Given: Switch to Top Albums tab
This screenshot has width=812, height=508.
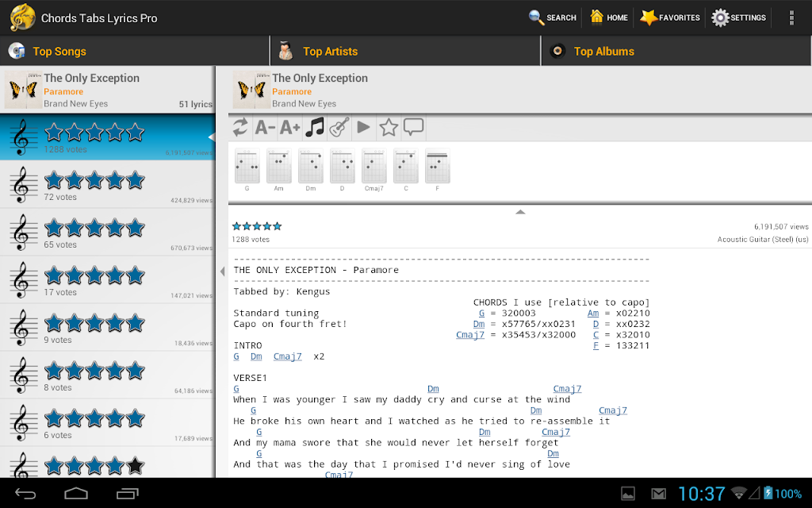Looking at the screenshot, I should [x=676, y=52].
